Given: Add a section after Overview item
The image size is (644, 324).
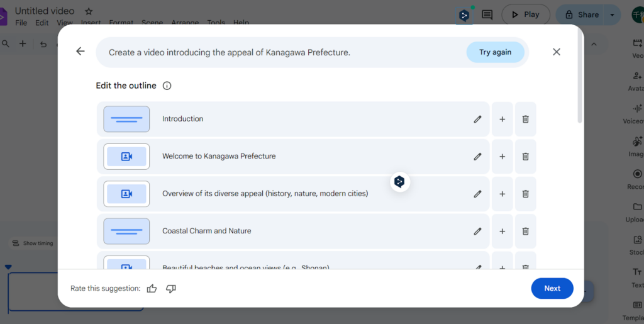Looking at the screenshot, I should [x=502, y=194].
